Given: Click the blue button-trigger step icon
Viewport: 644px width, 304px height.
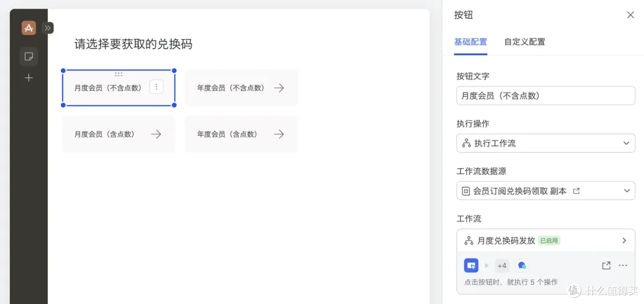Looking at the screenshot, I should click(471, 265).
